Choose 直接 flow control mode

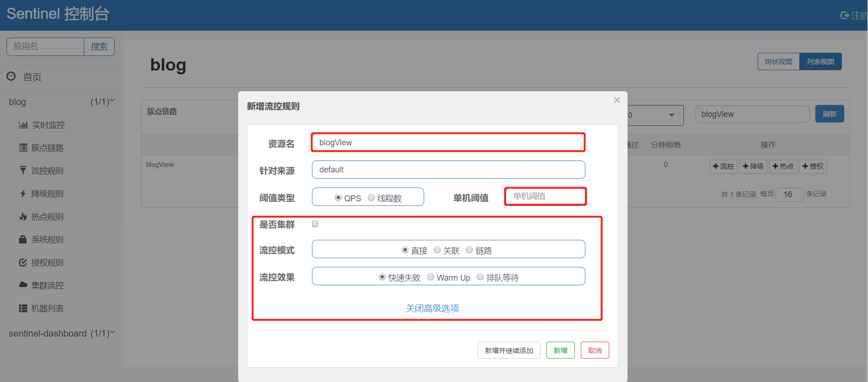point(405,250)
